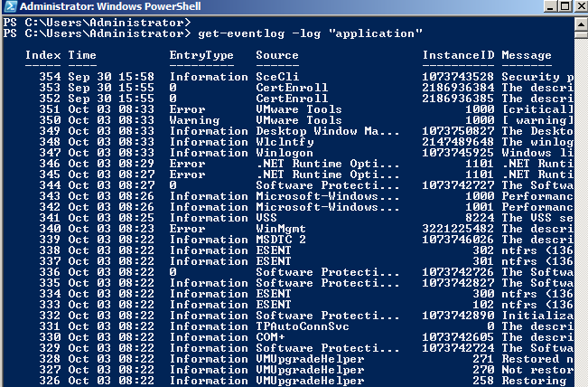Image resolution: width=588 pixels, height=387 pixels.
Task: Click instance ID '1073742724'
Action: (458, 348)
